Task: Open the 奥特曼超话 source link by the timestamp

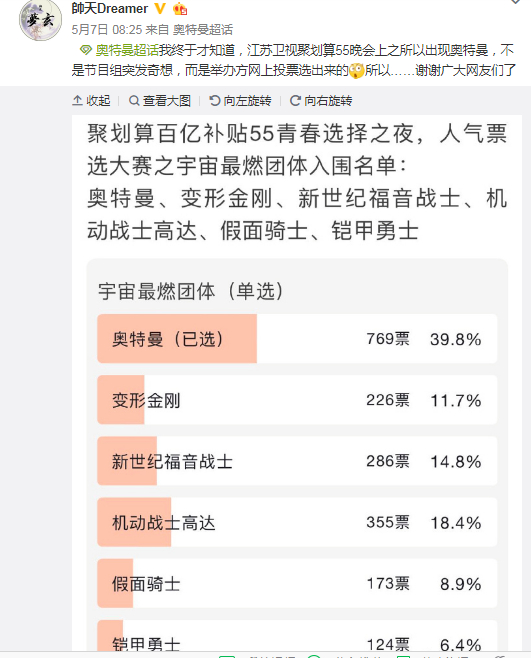Action: pyautogui.click(x=203, y=30)
